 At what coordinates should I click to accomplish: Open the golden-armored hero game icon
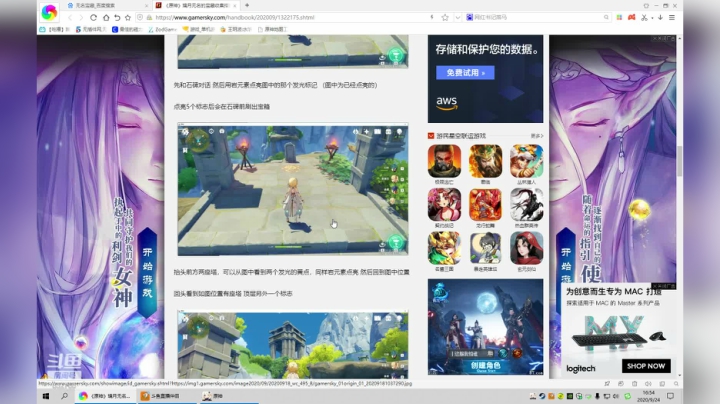point(444,248)
